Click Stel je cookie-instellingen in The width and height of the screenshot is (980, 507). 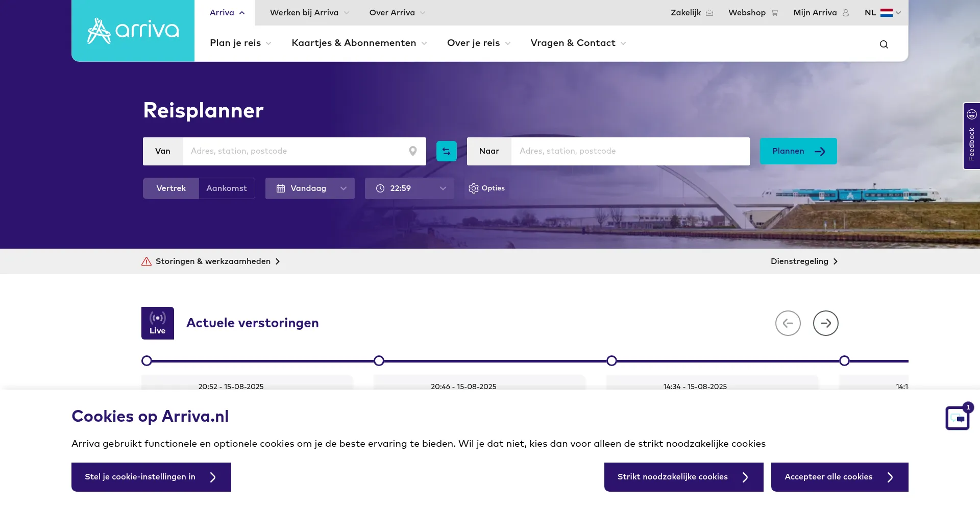151,477
